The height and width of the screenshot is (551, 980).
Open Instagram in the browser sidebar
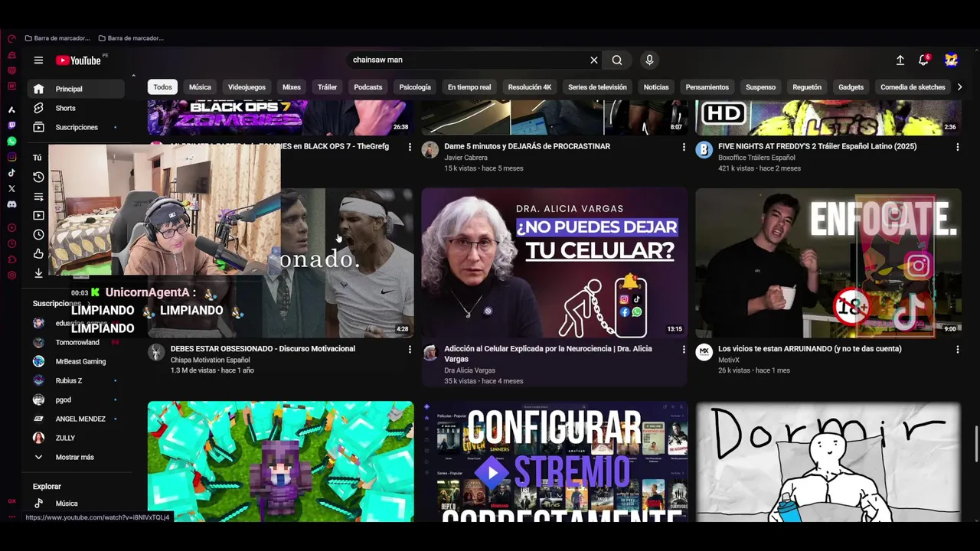(x=11, y=157)
